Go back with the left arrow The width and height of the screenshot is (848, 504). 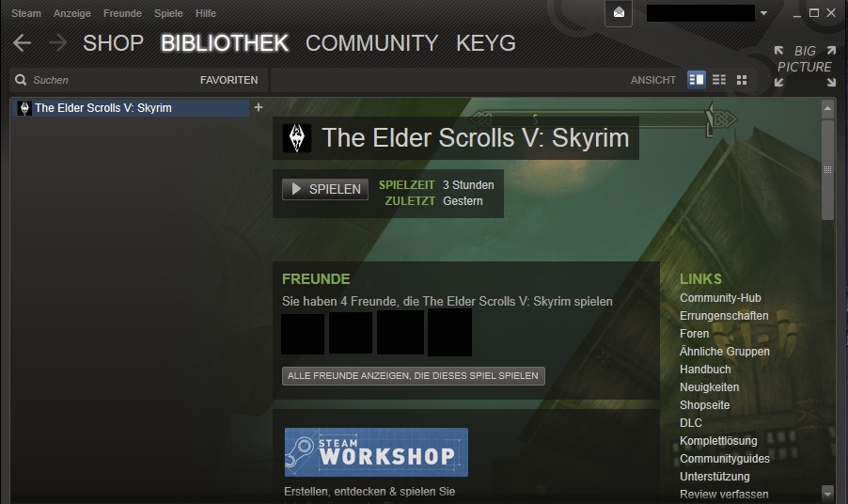[23, 42]
